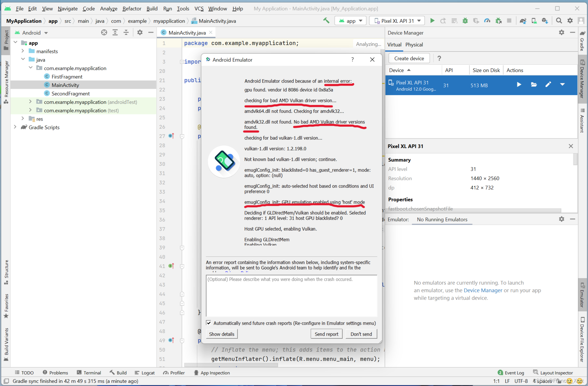The height and width of the screenshot is (386, 588).
Task: Click the Create device button
Action: click(409, 58)
